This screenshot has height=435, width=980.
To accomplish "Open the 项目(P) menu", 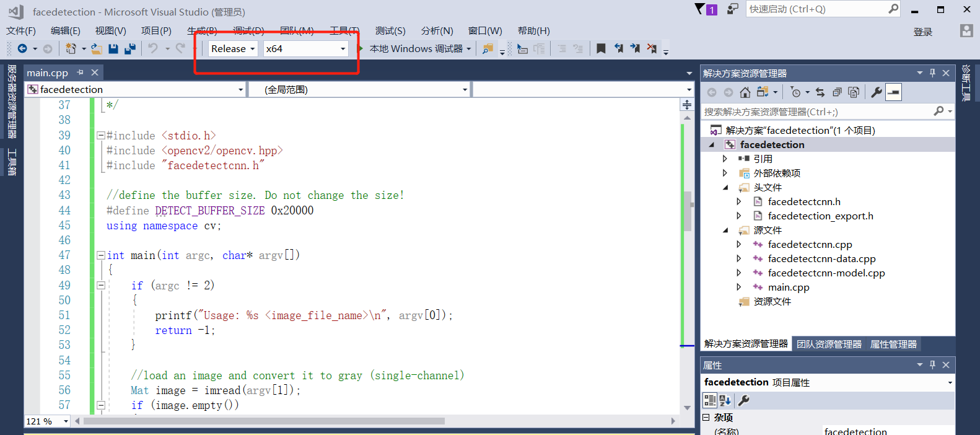I will point(156,31).
